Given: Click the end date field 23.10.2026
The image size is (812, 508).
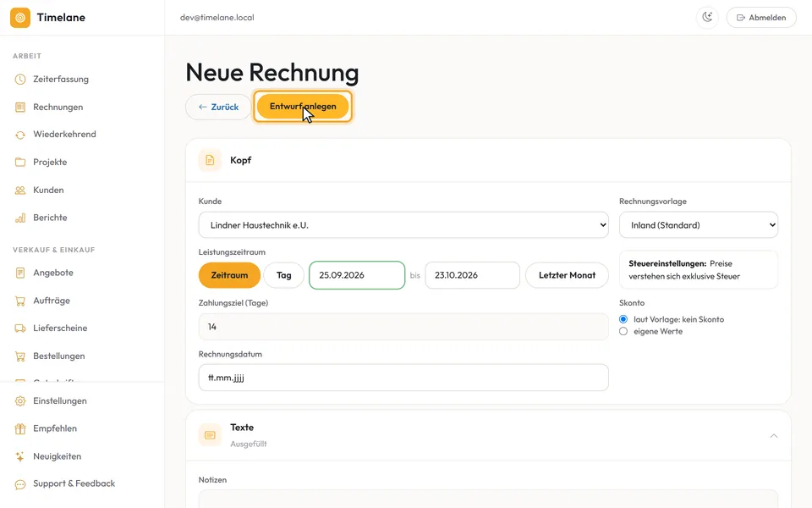Looking at the screenshot, I should tap(472, 275).
